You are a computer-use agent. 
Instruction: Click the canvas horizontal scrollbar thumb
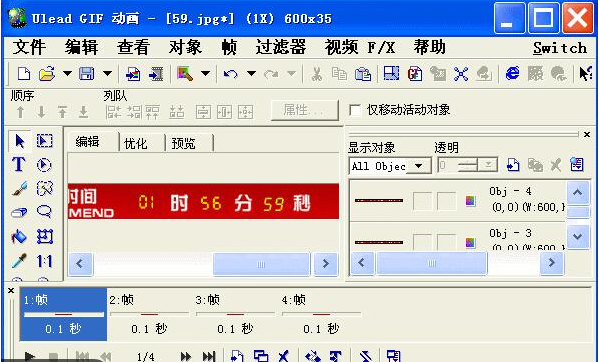(261, 264)
